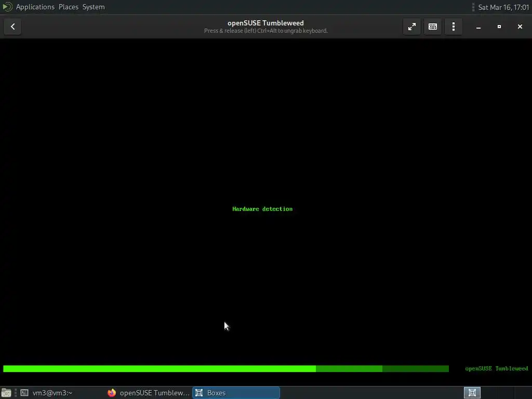This screenshot has width=532, height=399.
Task: Click the boot progress bar
Action: pyautogui.click(x=226, y=369)
